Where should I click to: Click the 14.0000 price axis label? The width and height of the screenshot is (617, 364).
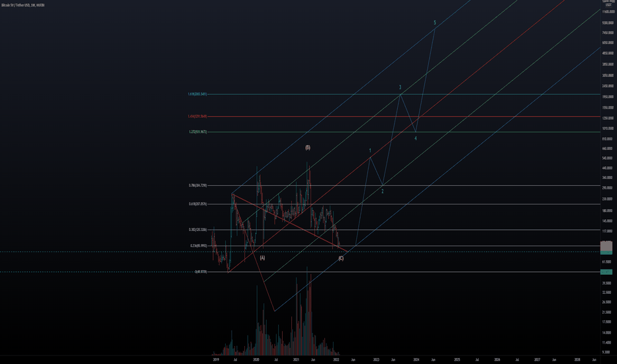tap(607, 332)
